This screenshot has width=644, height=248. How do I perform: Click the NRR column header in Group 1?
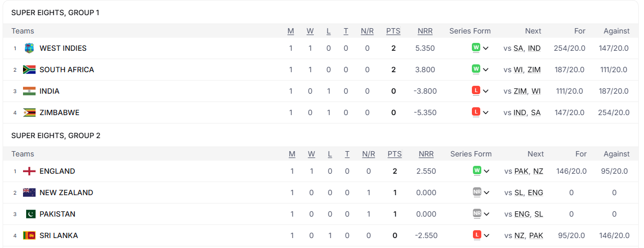pyautogui.click(x=425, y=31)
